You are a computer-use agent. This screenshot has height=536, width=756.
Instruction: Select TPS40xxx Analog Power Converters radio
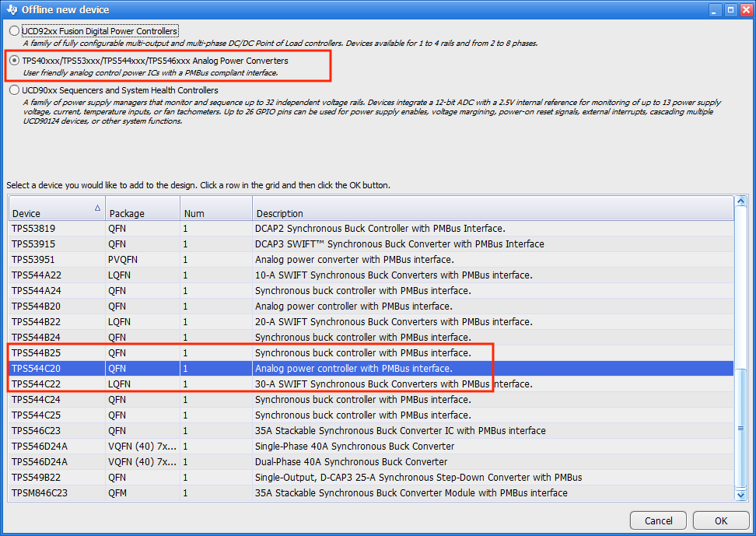(x=15, y=61)
